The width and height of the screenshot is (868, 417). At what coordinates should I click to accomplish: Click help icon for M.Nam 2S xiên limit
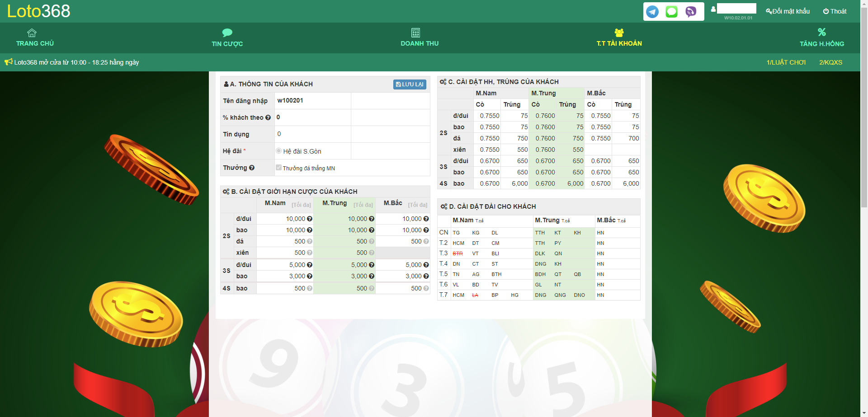pos(310,253)
